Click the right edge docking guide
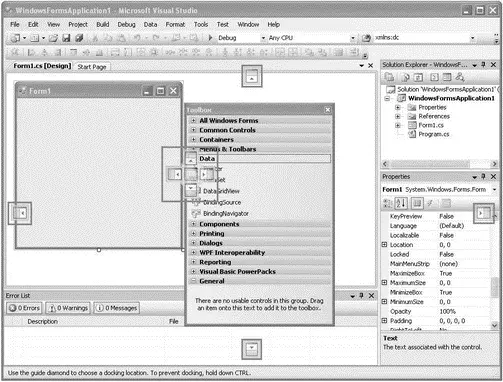Image resolution: width=503 pixels, height=382 pixels. point(483,213)
